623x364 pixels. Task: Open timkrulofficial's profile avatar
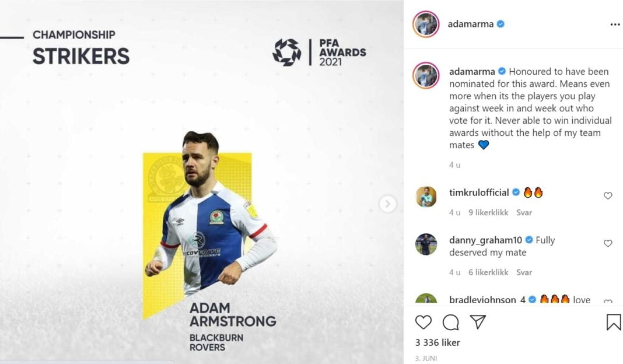(426, 197)
